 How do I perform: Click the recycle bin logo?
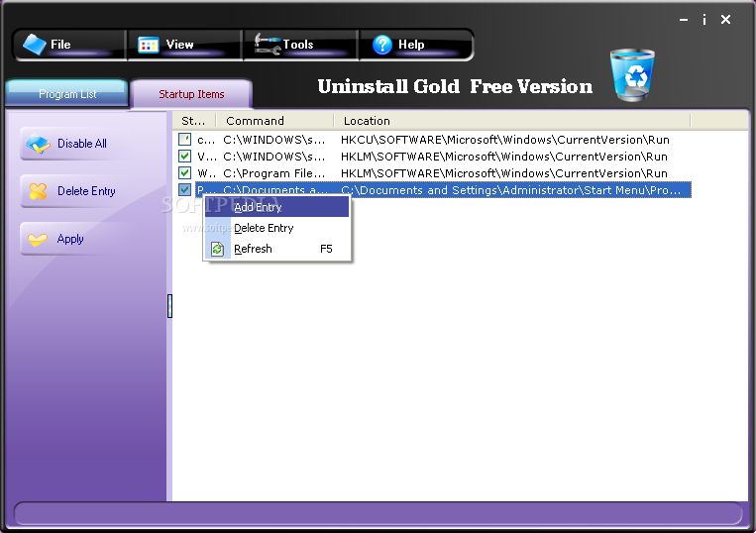point(632,74)
